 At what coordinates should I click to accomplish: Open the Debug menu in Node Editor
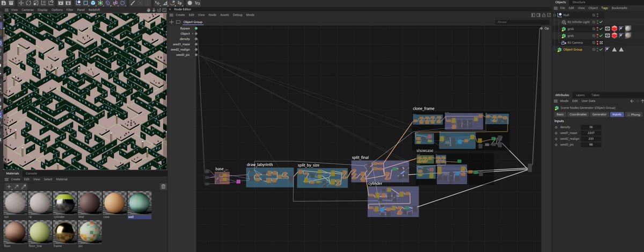tap(238, 15)
